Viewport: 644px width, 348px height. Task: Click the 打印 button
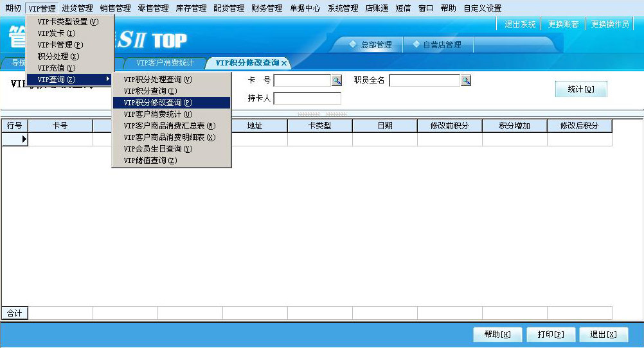pyautogui.click(x=550, y=335)
